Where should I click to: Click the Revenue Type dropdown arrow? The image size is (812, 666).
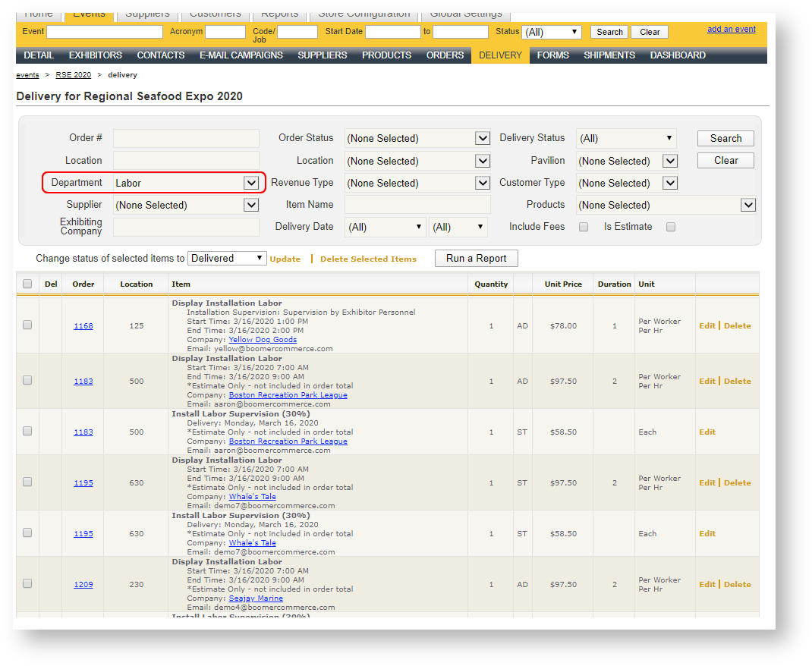[x=483, y=183]
